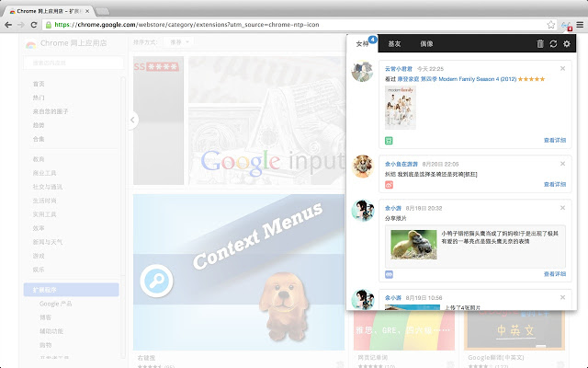Open the Chrome hamburger menu

pyautogui.click(x=580, y=25)
